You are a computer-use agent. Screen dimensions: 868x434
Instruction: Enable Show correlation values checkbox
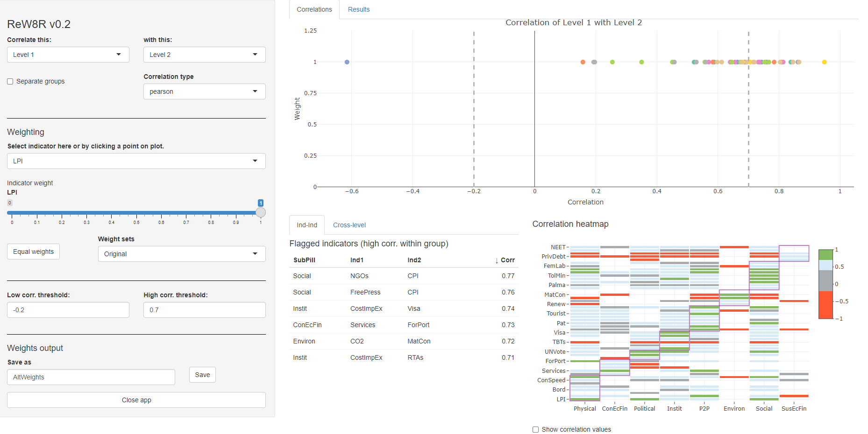pyautogui.click(x=535, y=429)
